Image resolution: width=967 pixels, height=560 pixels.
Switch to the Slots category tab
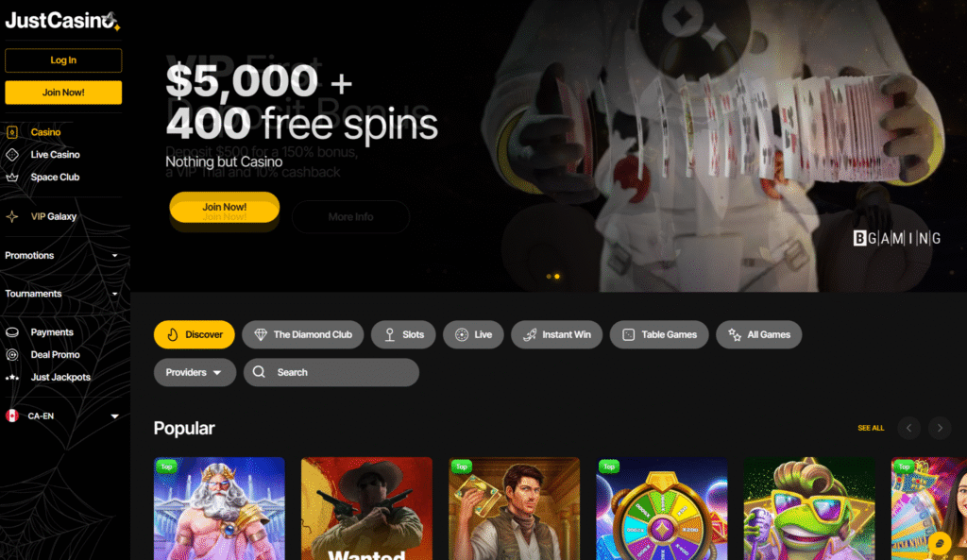403,335
